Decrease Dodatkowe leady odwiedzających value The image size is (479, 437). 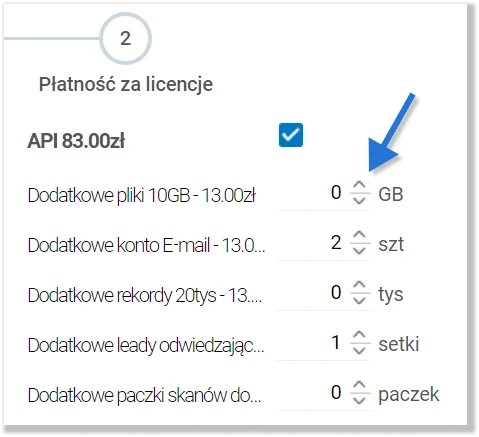tap(359, 350)
